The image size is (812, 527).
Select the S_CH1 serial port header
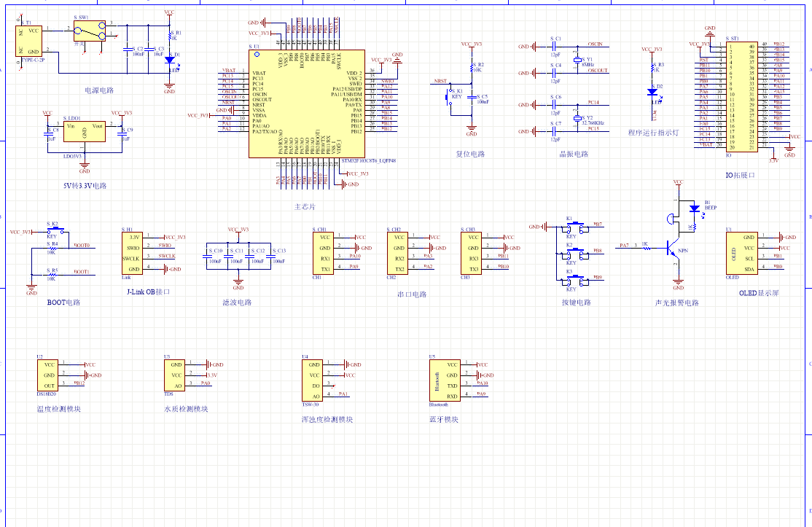[324, 253]
